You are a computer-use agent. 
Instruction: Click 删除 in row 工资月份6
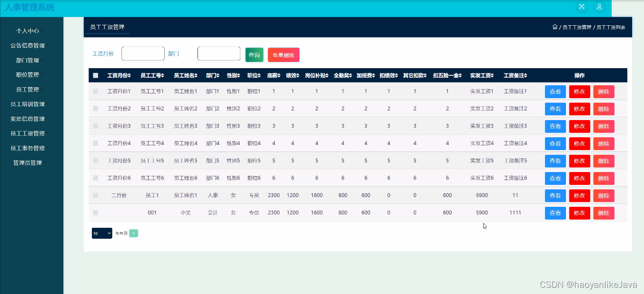coord(604,178)
